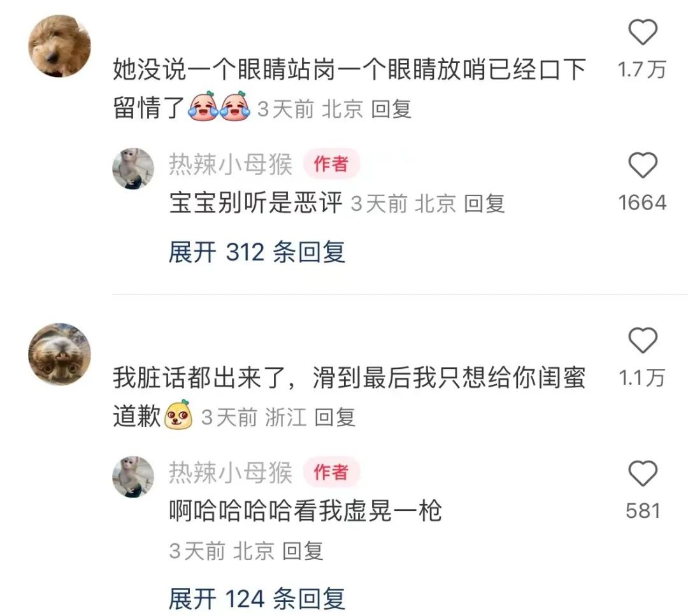This screenshot has width=688, height=616.
Task: Reply to '宝宝别听是恶评'
Action: (484, 204)
